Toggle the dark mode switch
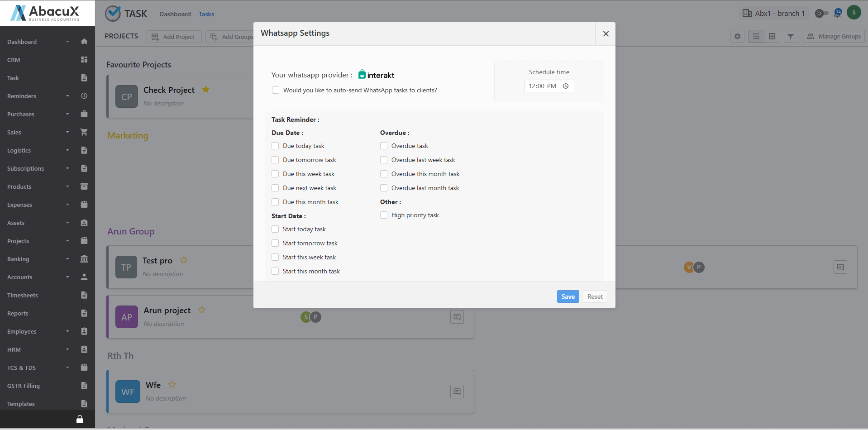 pyautogui.click(x=821, y=13)
